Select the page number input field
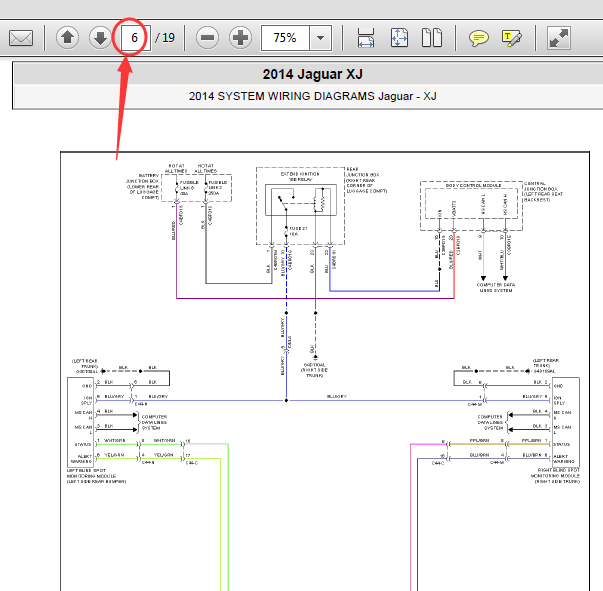The height and width of the screenshot is (591, 603). (x=135, y=38)
